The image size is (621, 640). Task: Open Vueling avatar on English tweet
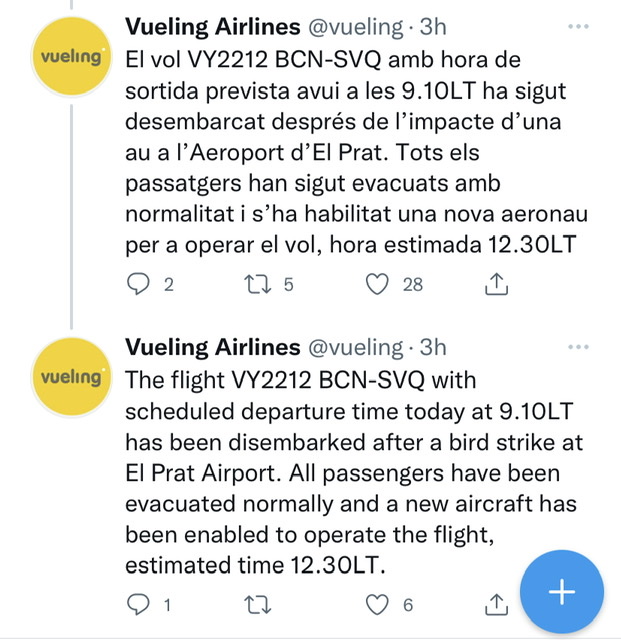point(69,378)
